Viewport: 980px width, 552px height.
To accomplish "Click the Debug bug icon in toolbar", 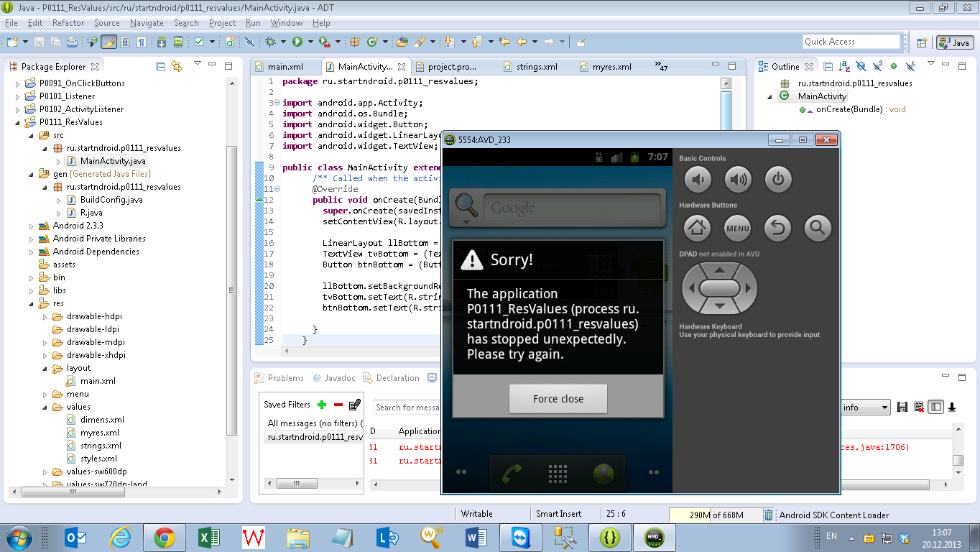I will coord(270,42).
